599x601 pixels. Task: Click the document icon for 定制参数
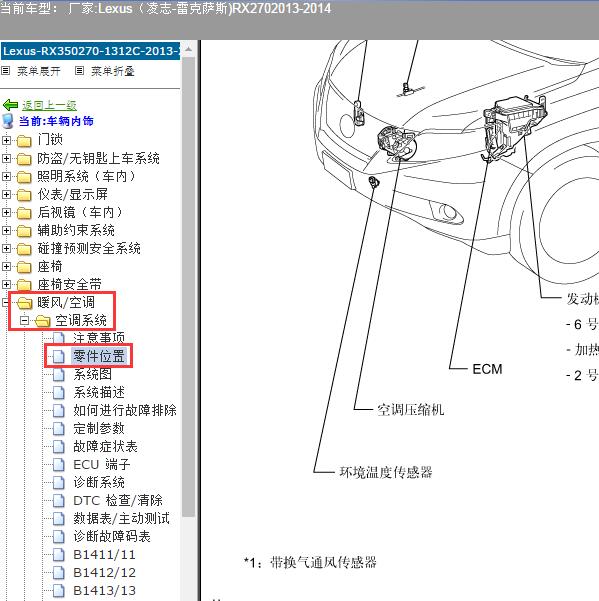(x=59, y=429)
